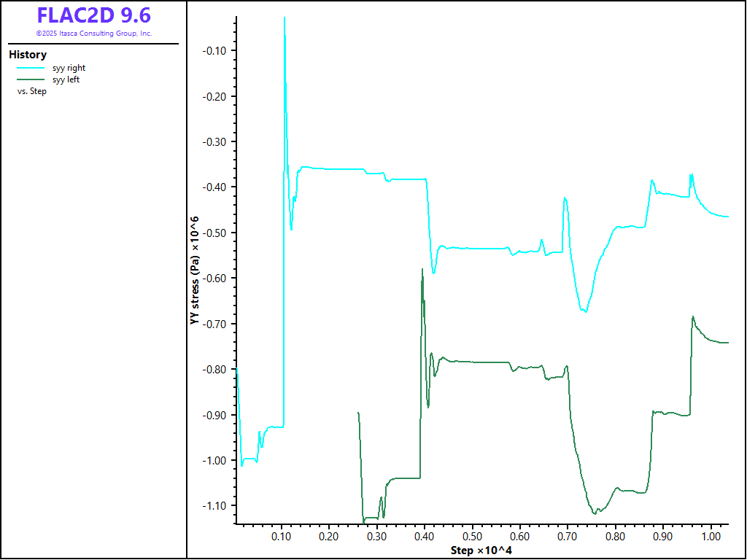Select the "syy left" legend label
747x560 pixels.
click(66, 80)
